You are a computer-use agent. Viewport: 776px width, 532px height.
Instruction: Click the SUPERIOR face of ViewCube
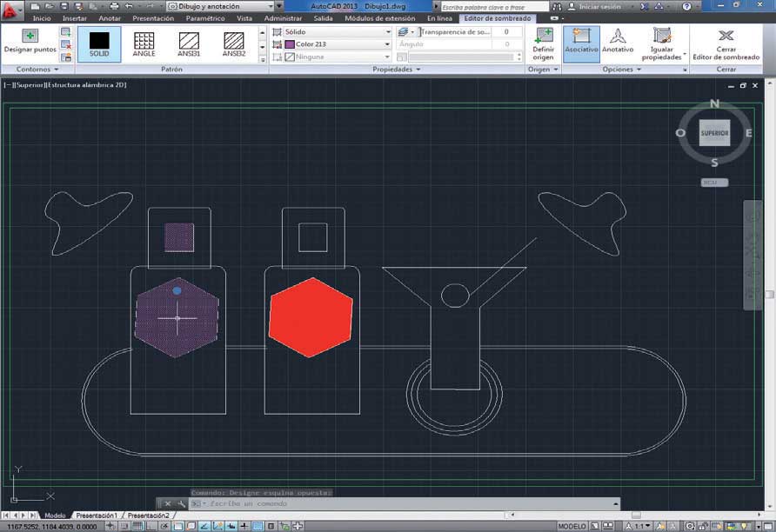[714, 133]
